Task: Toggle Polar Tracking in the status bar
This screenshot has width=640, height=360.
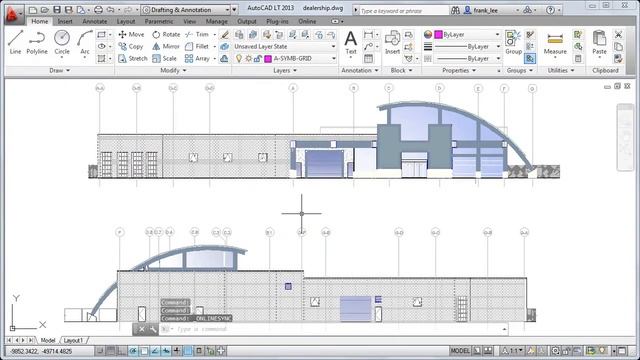Action: click(133, 350)
